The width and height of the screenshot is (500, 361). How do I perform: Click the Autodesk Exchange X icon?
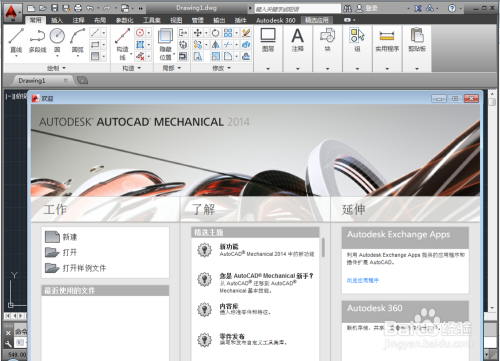point(418,8)
